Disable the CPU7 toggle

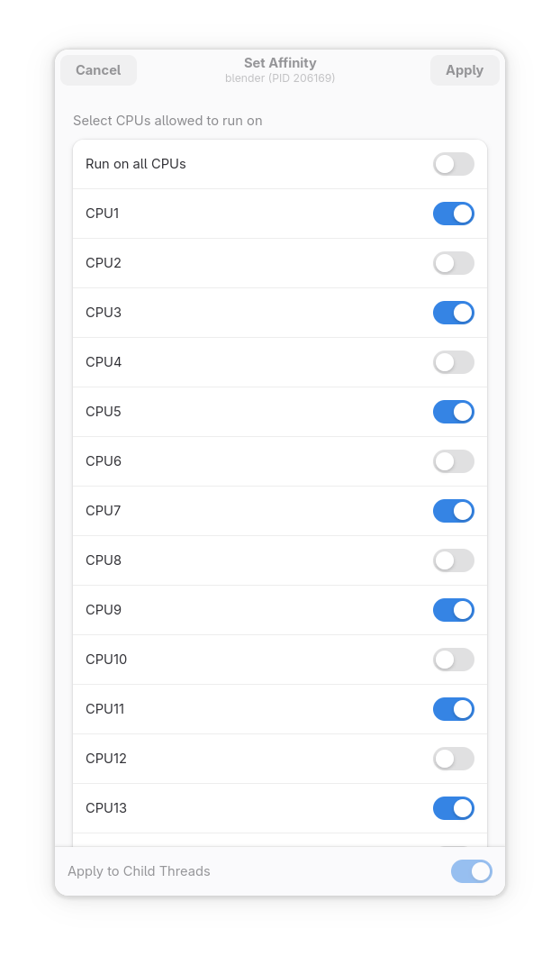453,511
